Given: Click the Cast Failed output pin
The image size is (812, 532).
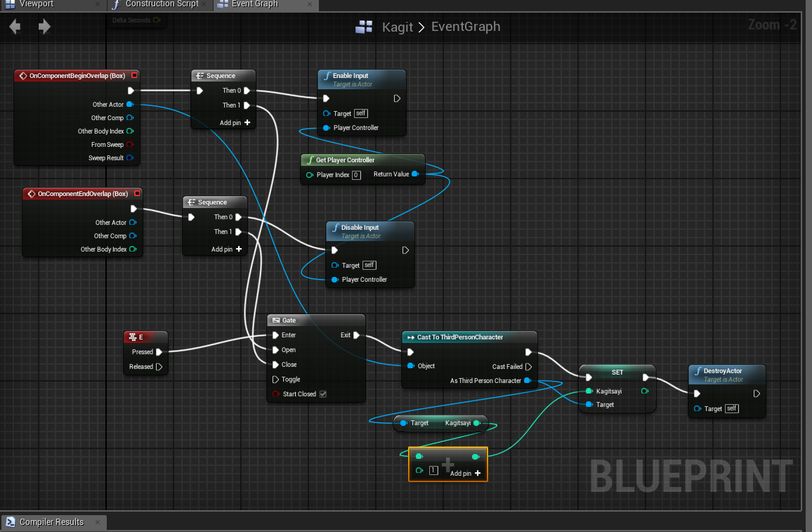Looking at the screenshot, I should pos(528,367).
